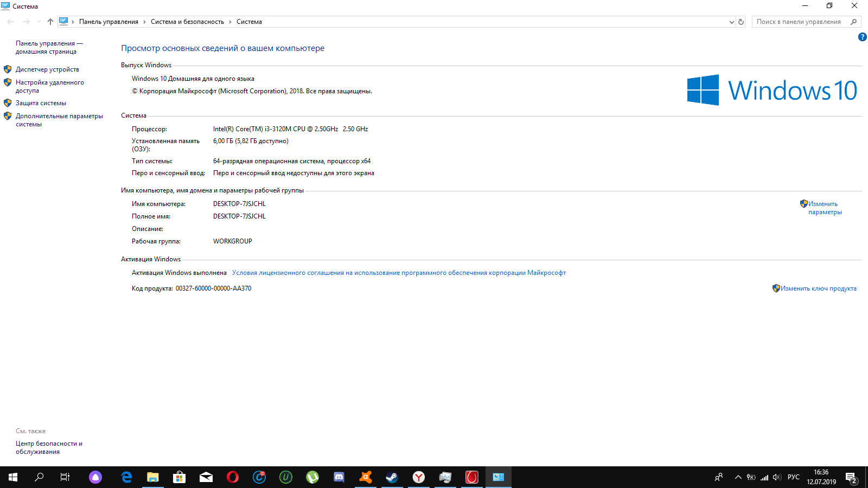
Task: Click the Forward navigation arrow
Action: 26,22
